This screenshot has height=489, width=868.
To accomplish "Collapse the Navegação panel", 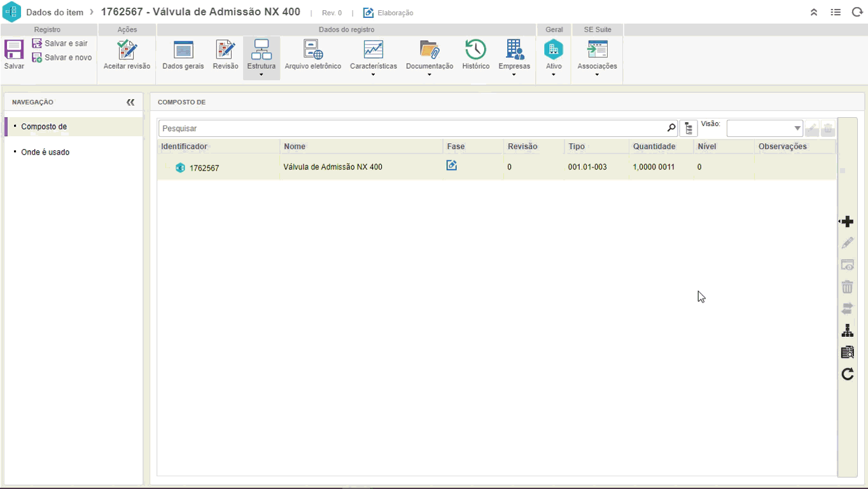I will [130, 102].
